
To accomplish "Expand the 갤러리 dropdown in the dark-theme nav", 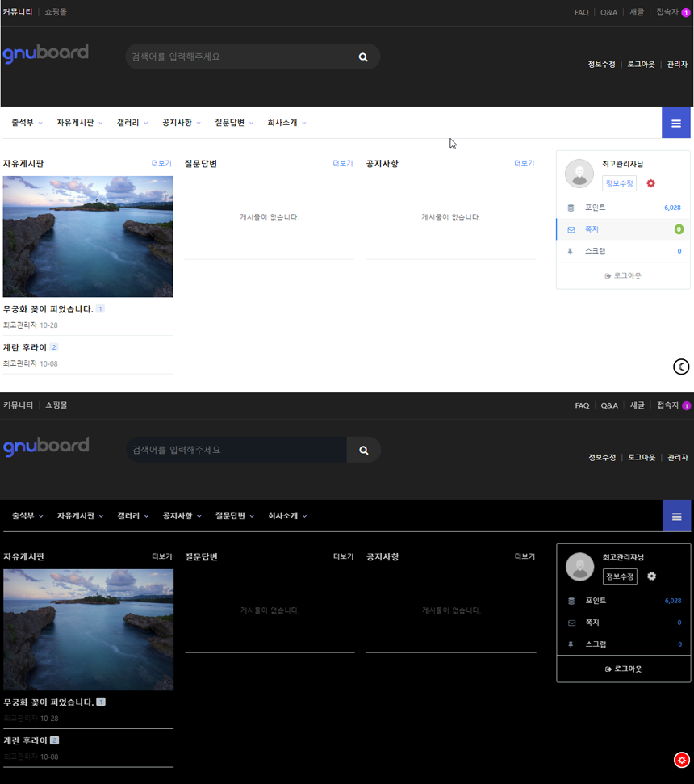I will [x=132, y=516].
